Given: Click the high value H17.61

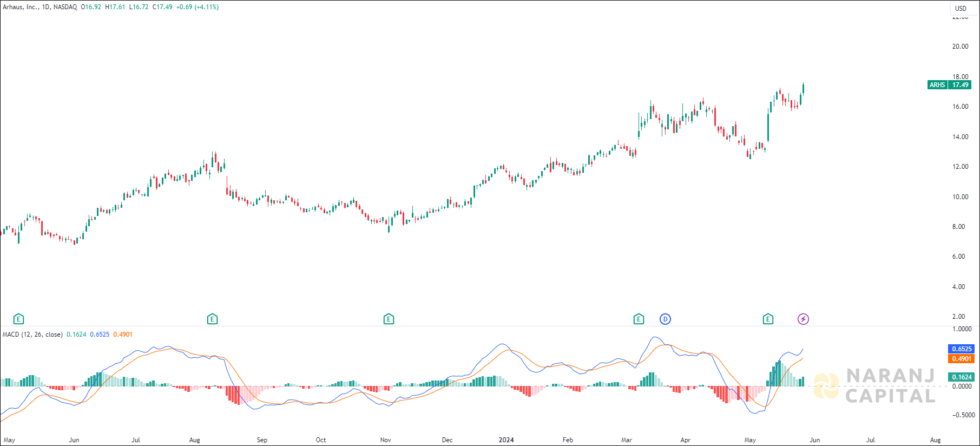Looking at the screenshot, I should [115, 7].
